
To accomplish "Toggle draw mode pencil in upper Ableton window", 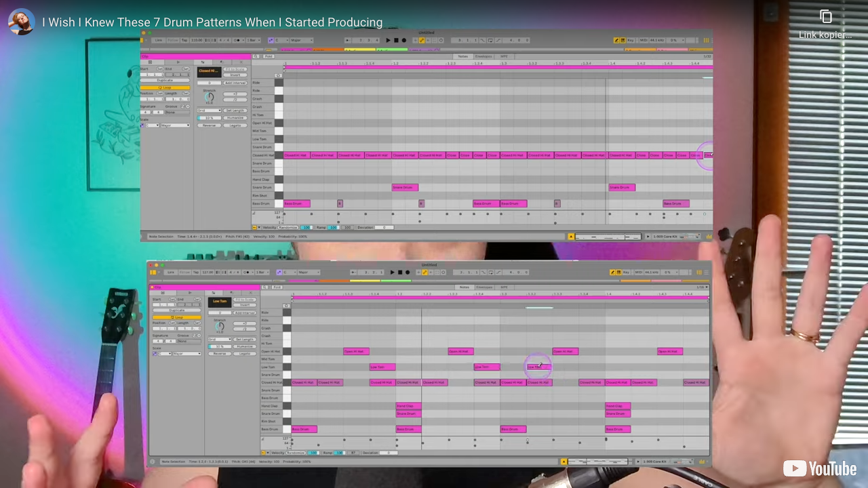I will click(616, 41).
